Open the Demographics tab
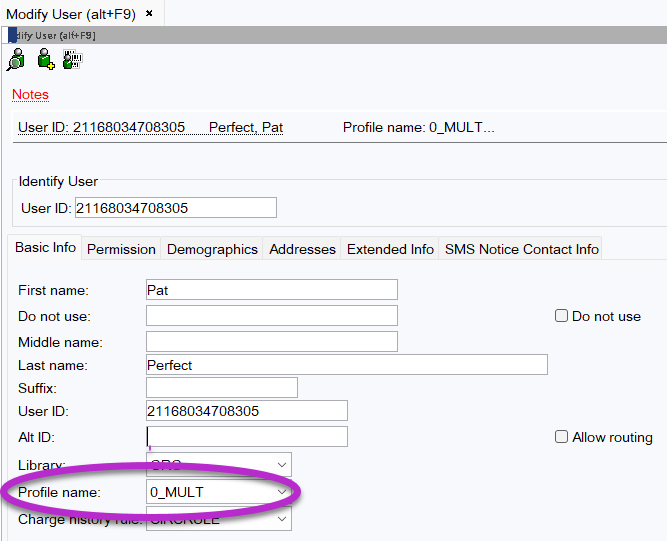Viewport: 667px width, 541px height. tap(212, 249)
